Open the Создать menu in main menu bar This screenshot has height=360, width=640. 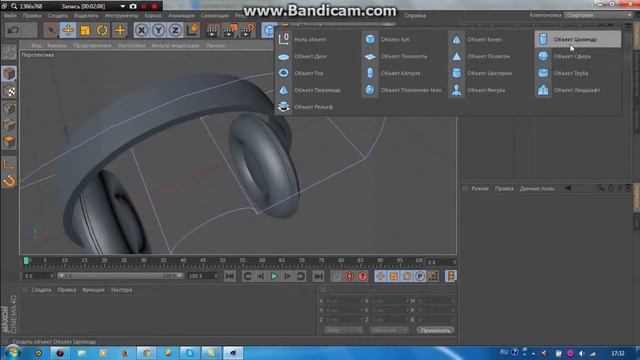point(58,16)
